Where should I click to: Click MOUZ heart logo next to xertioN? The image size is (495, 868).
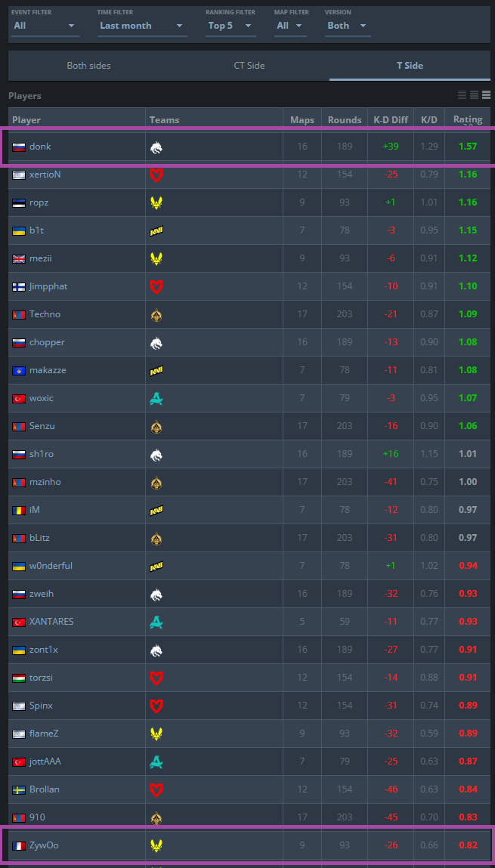[156, 175]
